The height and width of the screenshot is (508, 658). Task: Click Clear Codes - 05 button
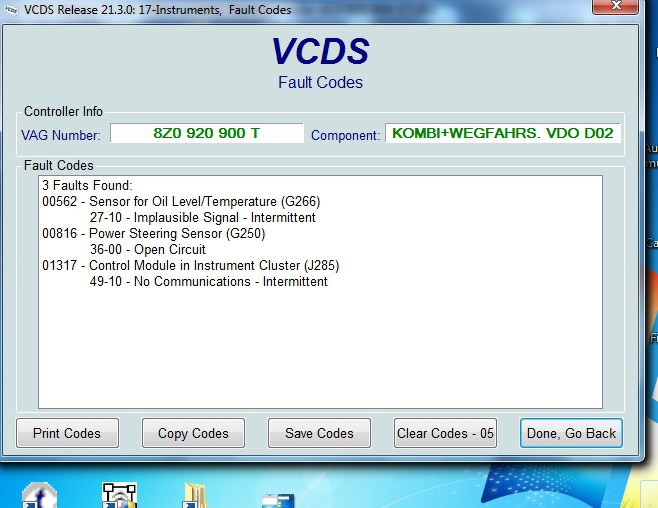(x=445, y=433)
